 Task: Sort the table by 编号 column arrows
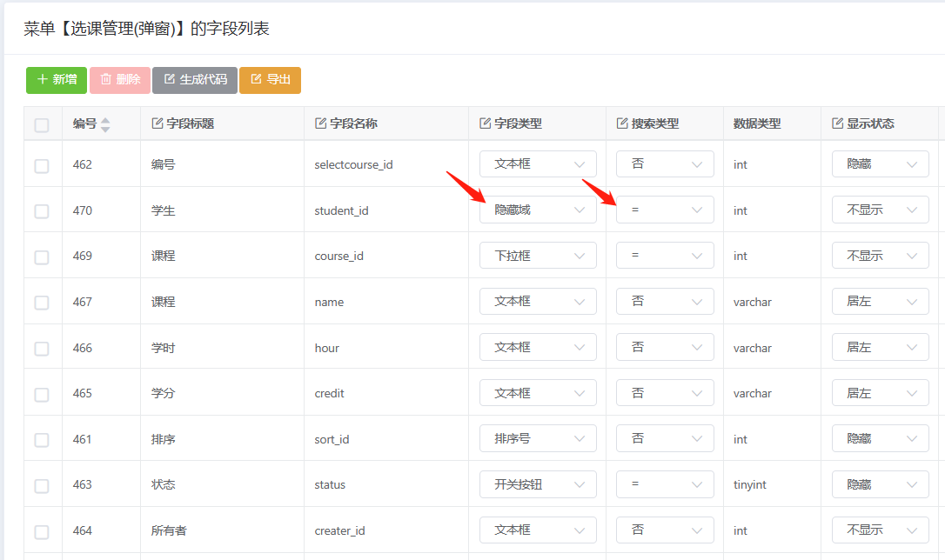pos(105,124)
